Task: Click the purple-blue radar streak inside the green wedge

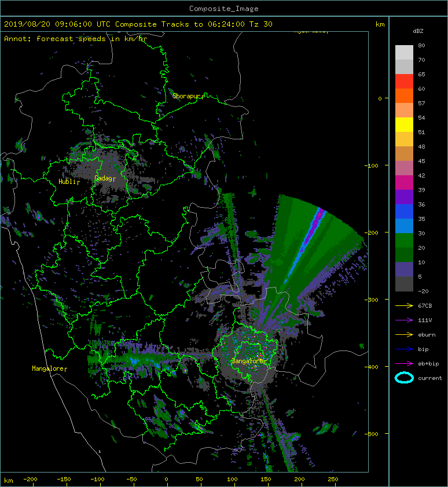Action: coord(306,244)
